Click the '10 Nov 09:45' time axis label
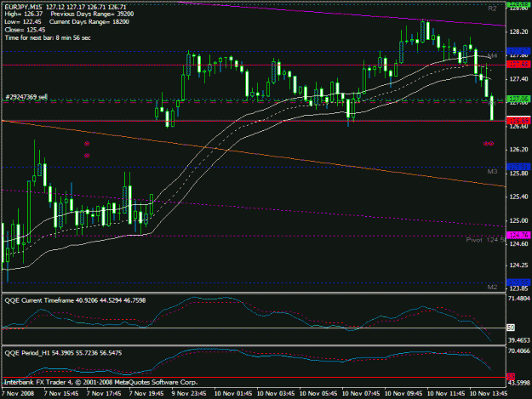The image size is (532, 399). pyautogui.click(x=403, y=394)
